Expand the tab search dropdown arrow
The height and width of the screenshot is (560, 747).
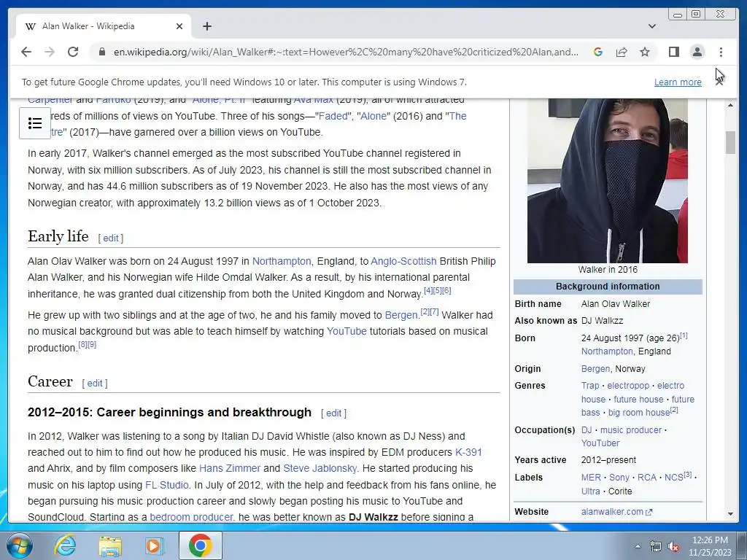click(x=651, y=26)
